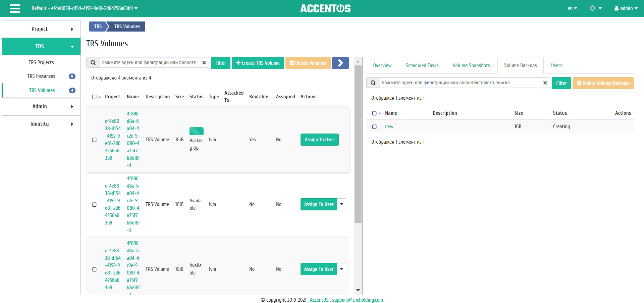Open the theme settings gear menu

coord(596,8)
